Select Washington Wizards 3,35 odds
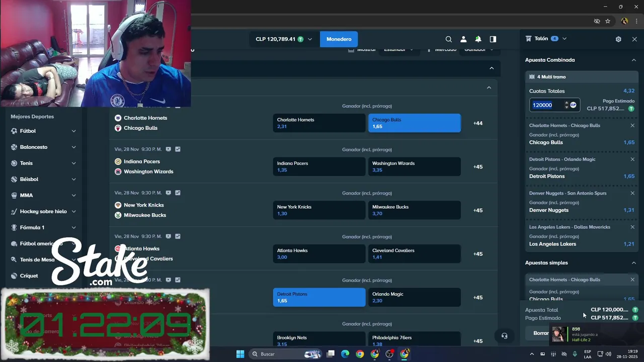 pos(415,166)
